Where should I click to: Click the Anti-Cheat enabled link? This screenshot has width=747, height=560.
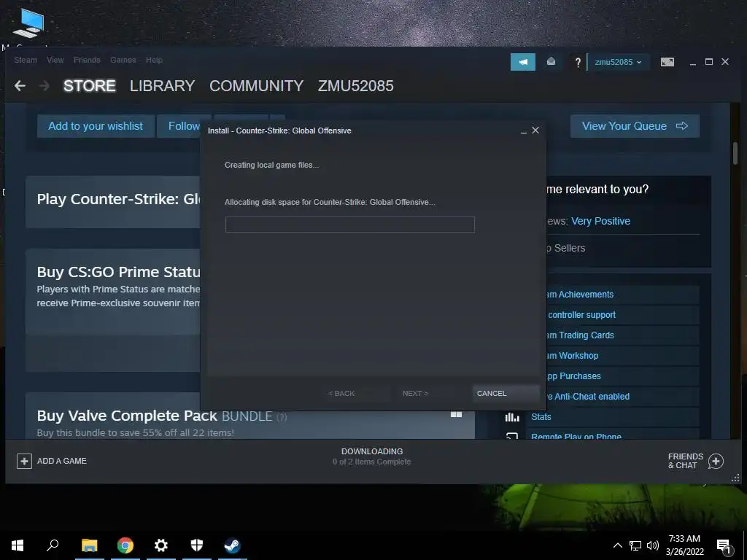(x=587, y=397)
